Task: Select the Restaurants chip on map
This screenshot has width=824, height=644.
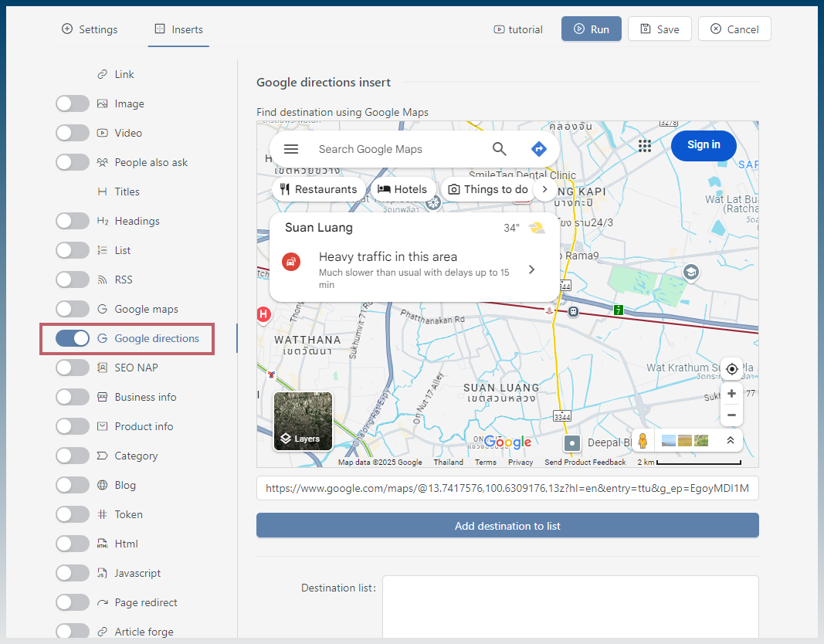Action: [318, 189]
